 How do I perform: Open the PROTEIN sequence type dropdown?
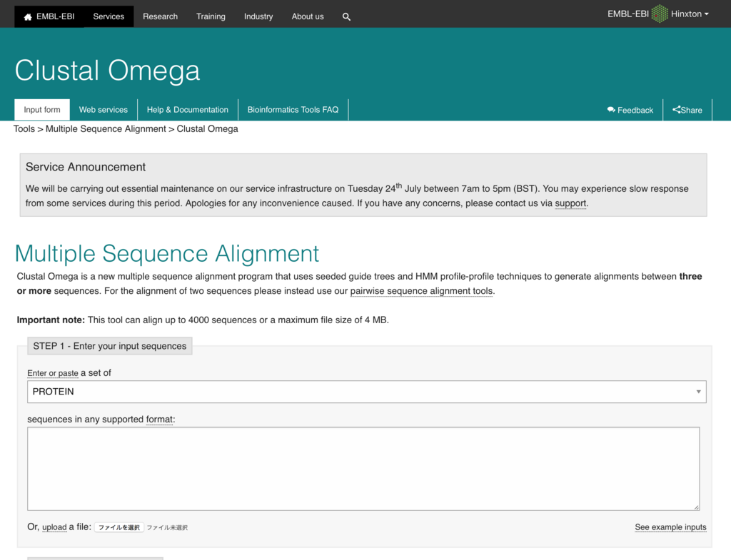[x=367, y=392]
